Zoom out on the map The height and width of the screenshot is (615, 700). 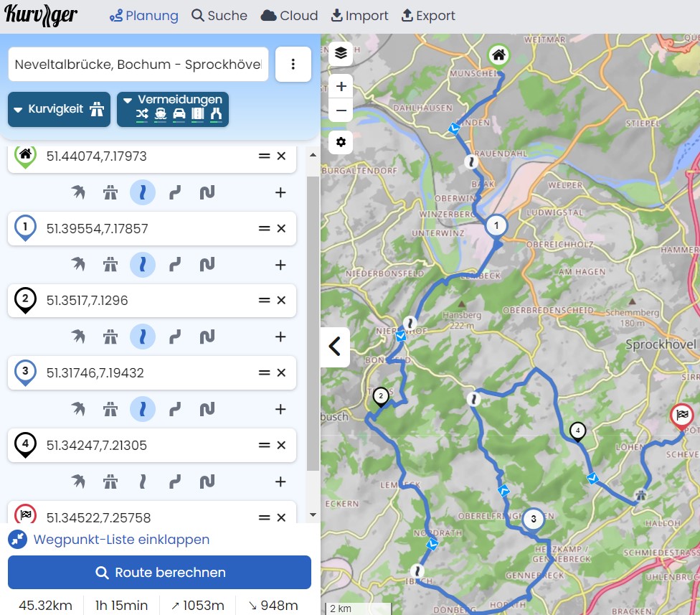point(341,111)
